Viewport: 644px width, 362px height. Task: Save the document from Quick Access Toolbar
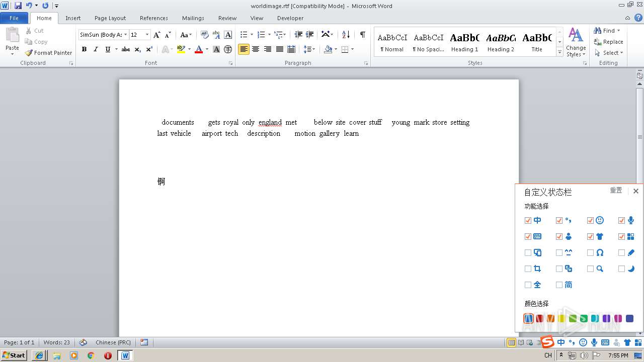coord(18,6)
